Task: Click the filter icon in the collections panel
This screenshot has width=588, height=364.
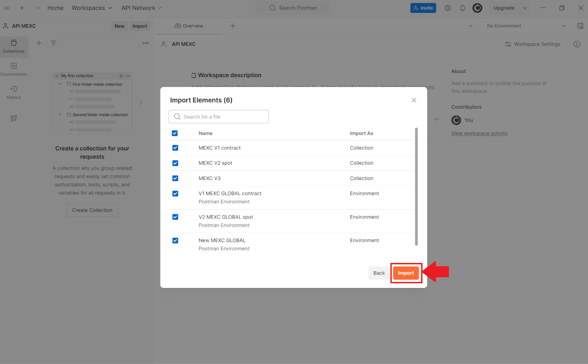Action: tap(53, 43)
